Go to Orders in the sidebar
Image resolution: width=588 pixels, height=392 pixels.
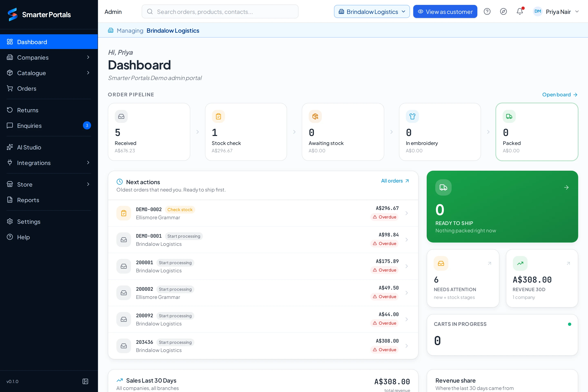pos(49,88)
